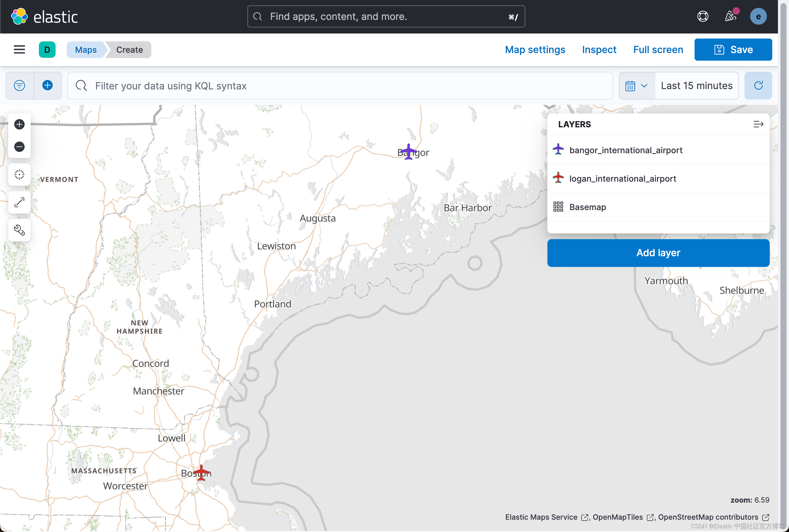Fit map to data bounds with expand icon
The width and height of the screenshot is (789, 532).
coord(19,202)
